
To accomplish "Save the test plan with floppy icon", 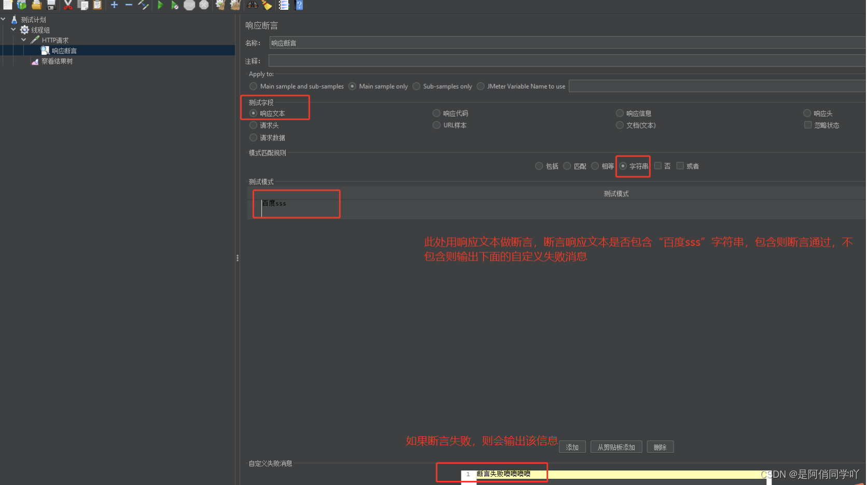I will click(x=51, y=5).
